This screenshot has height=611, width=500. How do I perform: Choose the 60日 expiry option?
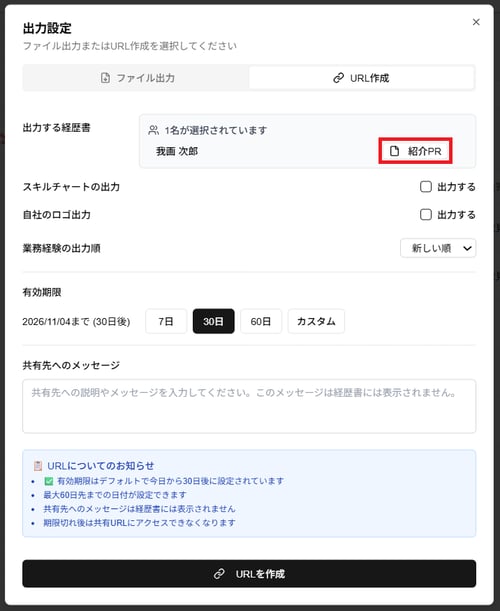pyautogui.click(x=261, y=321)
